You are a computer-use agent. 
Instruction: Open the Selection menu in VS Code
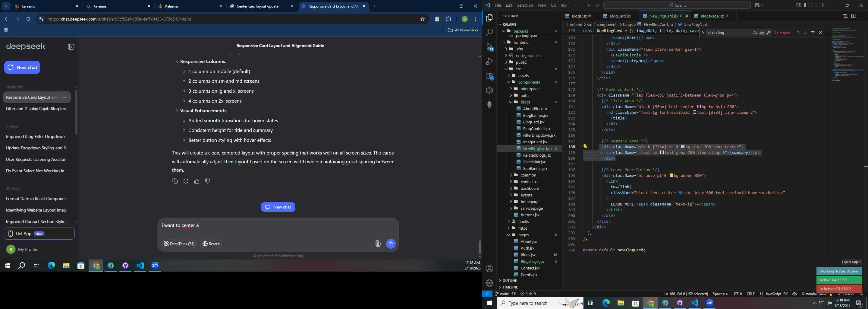tap(525, 5)
